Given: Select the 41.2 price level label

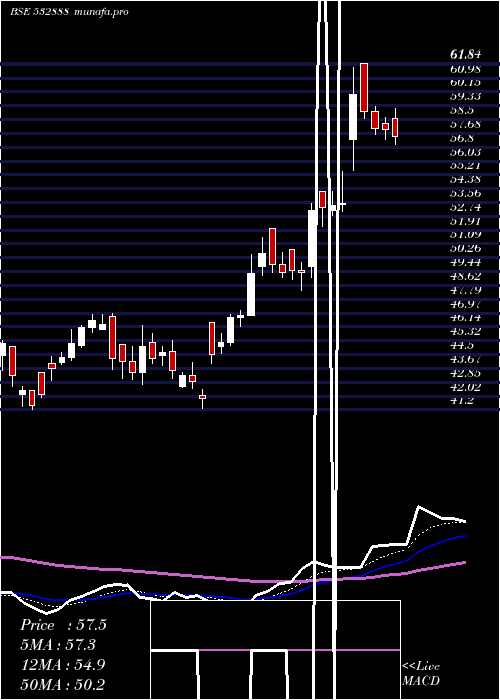Looking at the screenshot, I should click(462, 401).
